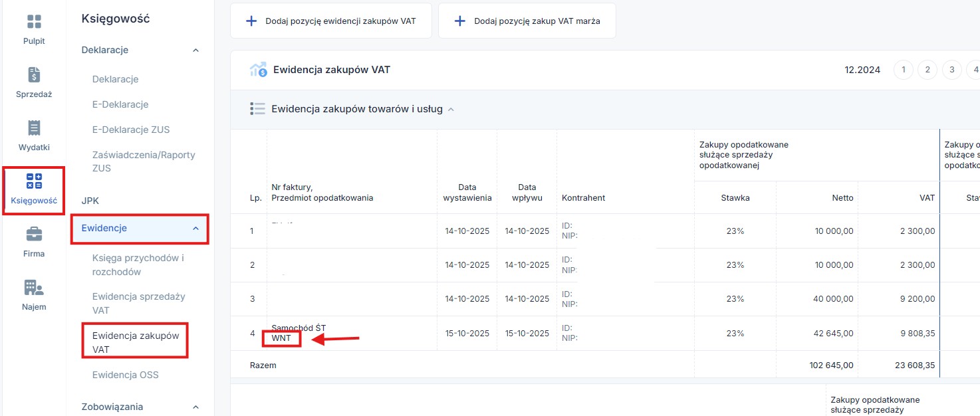Open Ewidencja sprzedaży VAT menu item
Screen dimensions: 980x416
tap(138, 303)
